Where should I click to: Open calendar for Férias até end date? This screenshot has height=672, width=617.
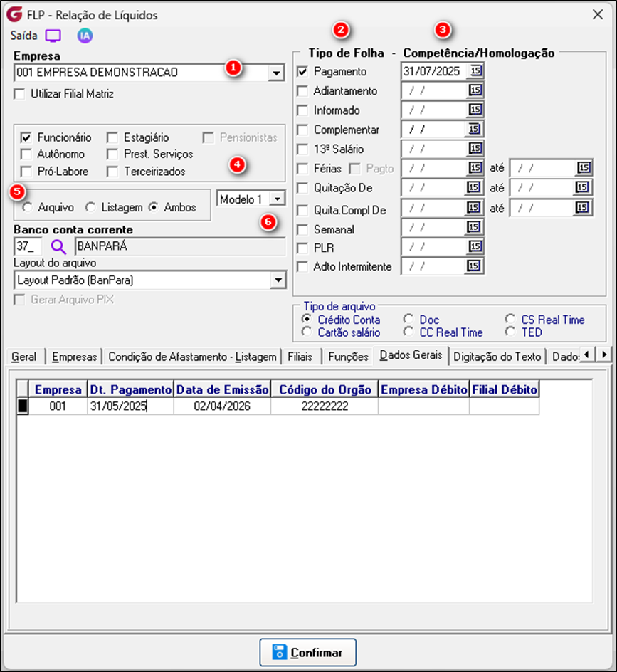pos(584,167)
